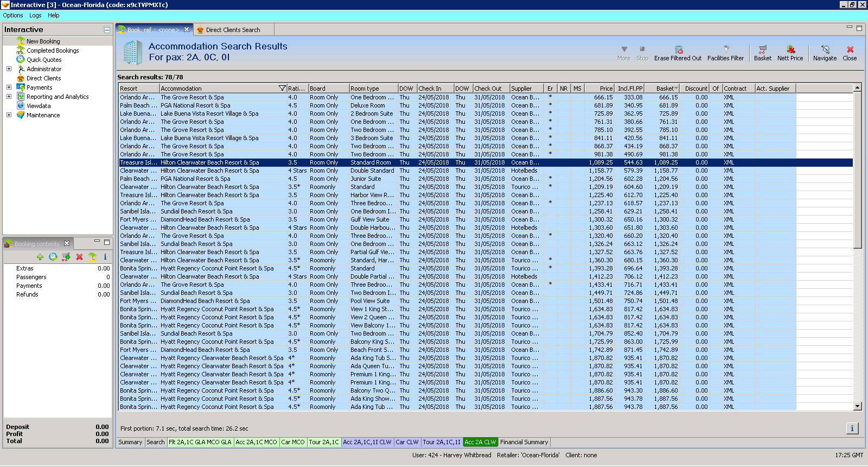Expand the Administrator tree node
This screenshot has width=868, height=467.
9,69
